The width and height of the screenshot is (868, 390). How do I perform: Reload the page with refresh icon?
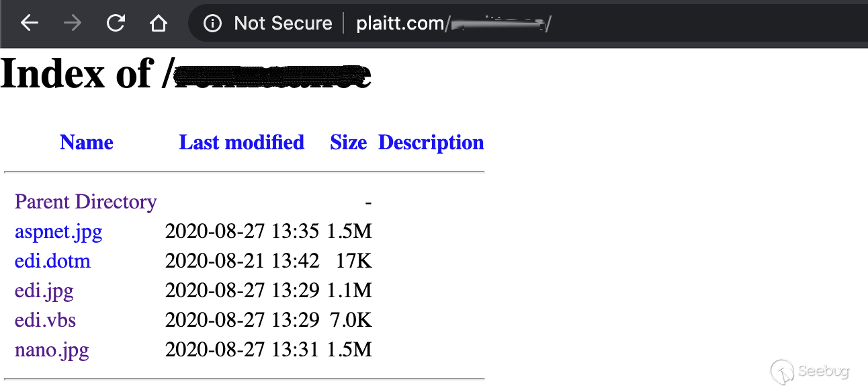pos(116,24)
